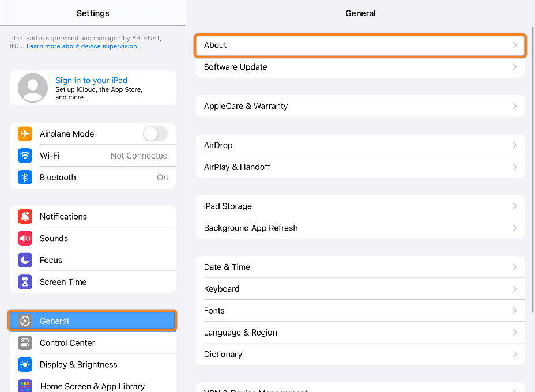The width and height of the screenshot is (535, 392).
Task: Open Home Screen & App Library settings
Action: 93,385
